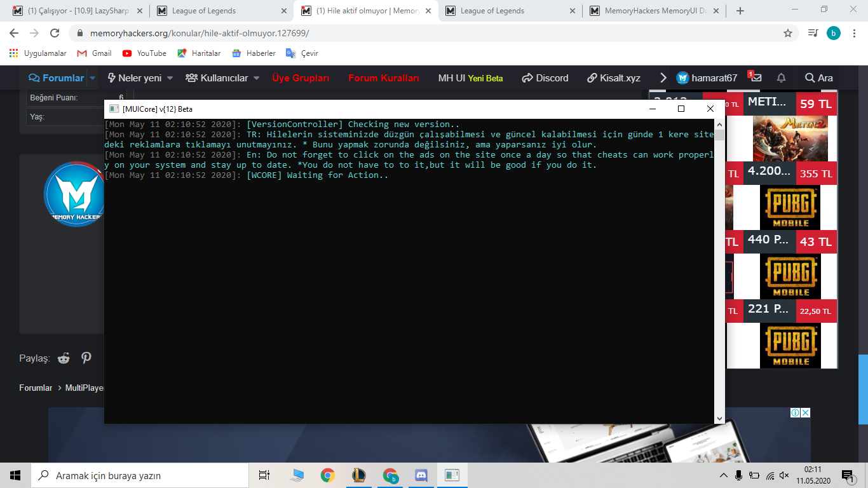Image resolution: width=868 pixels, height=488 pixels.
Task: Open the Haritalar bookmark
Action: tap(199, 53)
